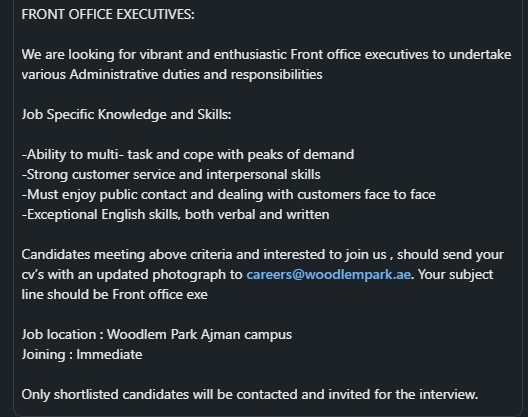
Task: Click the 'Candidates meeting above criteria' sentence
Action: pyautogui.click(x=263, y=255)
